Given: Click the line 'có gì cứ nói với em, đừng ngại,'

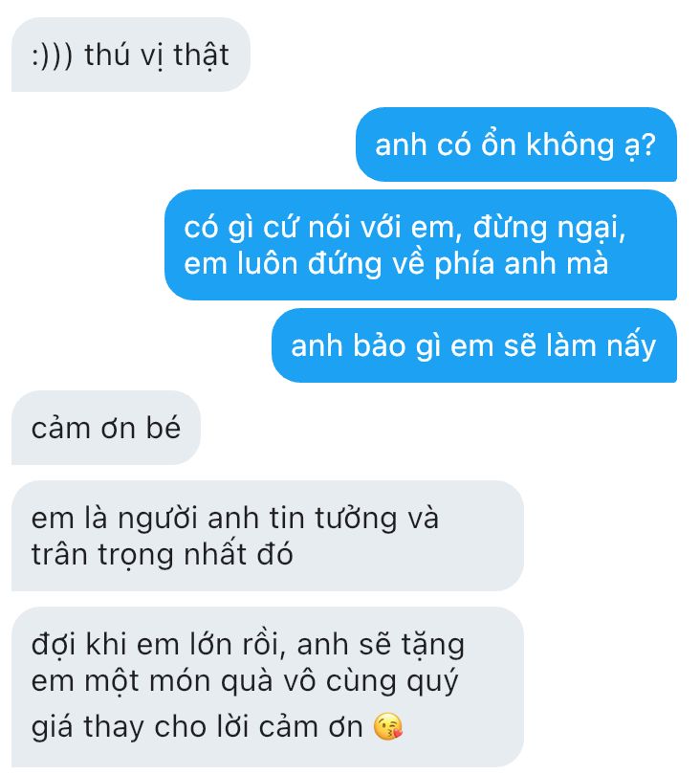Looking at the screenshot, I should coord(405,228).
